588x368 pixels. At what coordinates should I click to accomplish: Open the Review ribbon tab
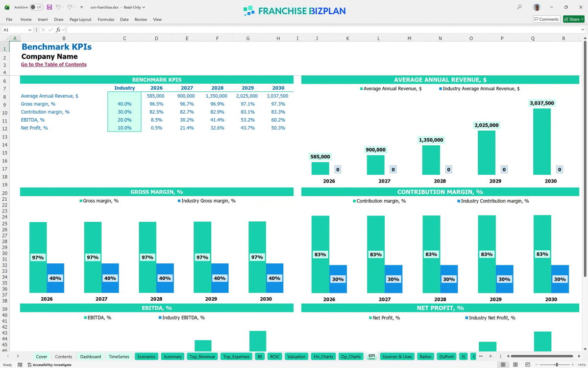pyautogui.click(x=141, y=19)
